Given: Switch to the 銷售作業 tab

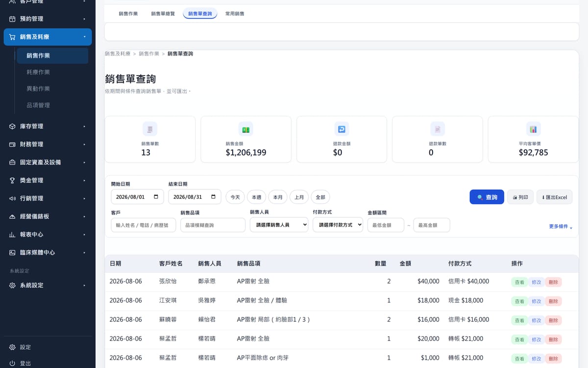Looking at the screenshot, I should (128, 14).
